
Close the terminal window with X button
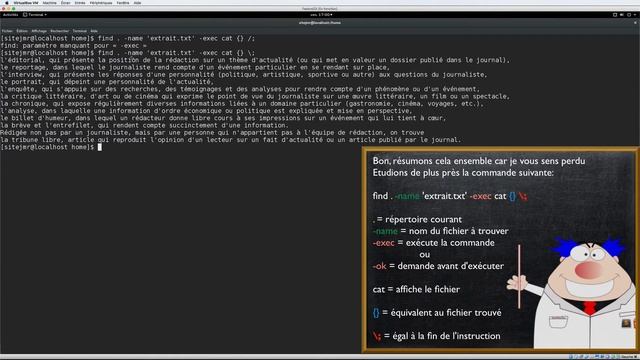click(x=635, y=23)
